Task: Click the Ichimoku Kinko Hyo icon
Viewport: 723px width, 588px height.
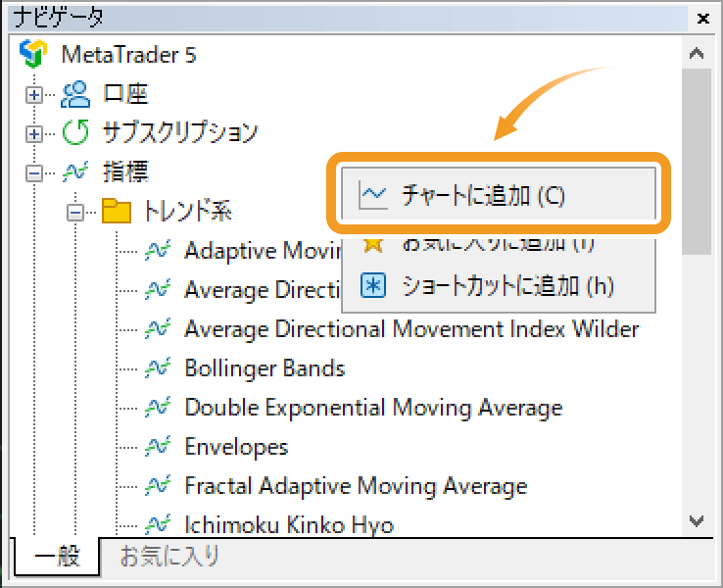Action: click(158, 524)
